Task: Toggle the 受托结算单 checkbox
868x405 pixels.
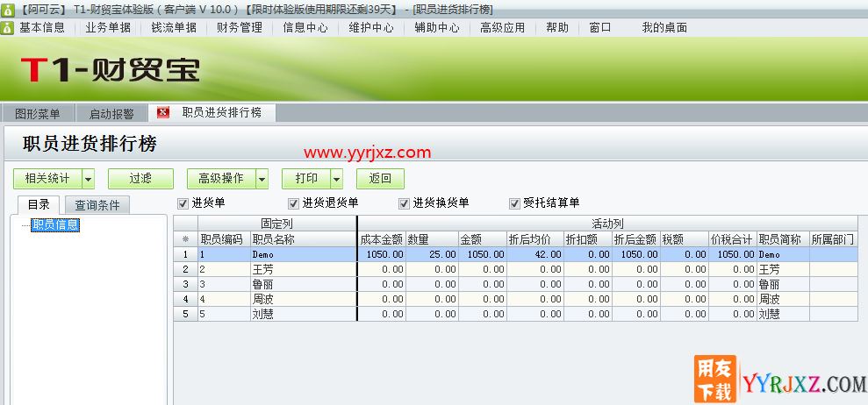Action: 515,203
